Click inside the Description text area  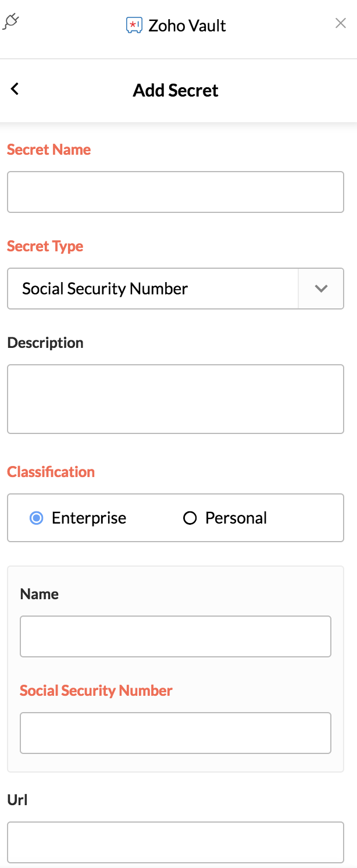pos(176,399)
